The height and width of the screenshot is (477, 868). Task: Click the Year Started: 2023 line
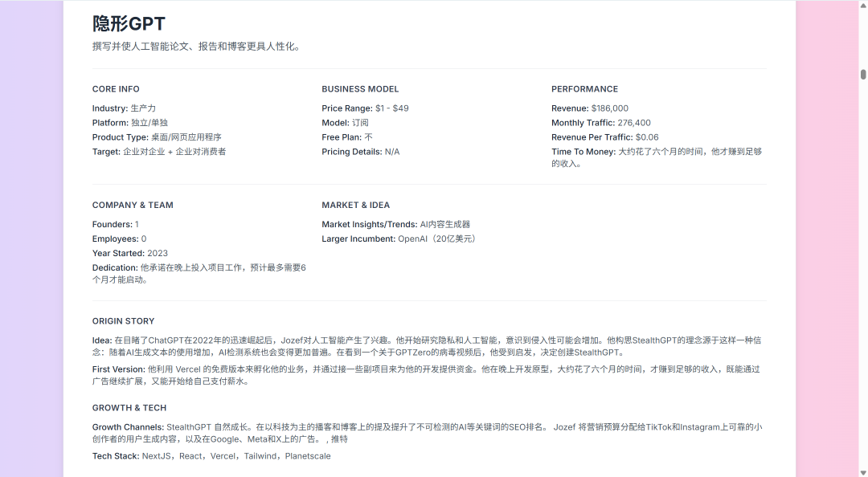130,254
